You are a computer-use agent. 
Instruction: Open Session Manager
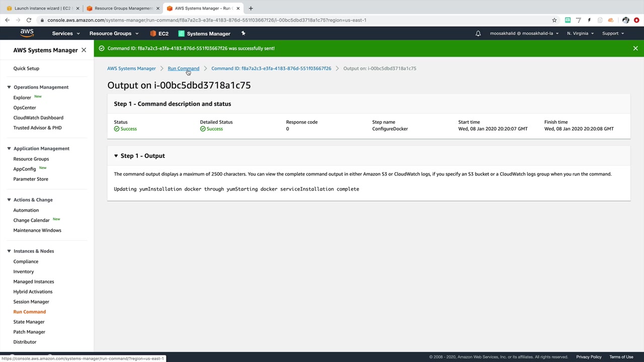click(x=31, y=302)
